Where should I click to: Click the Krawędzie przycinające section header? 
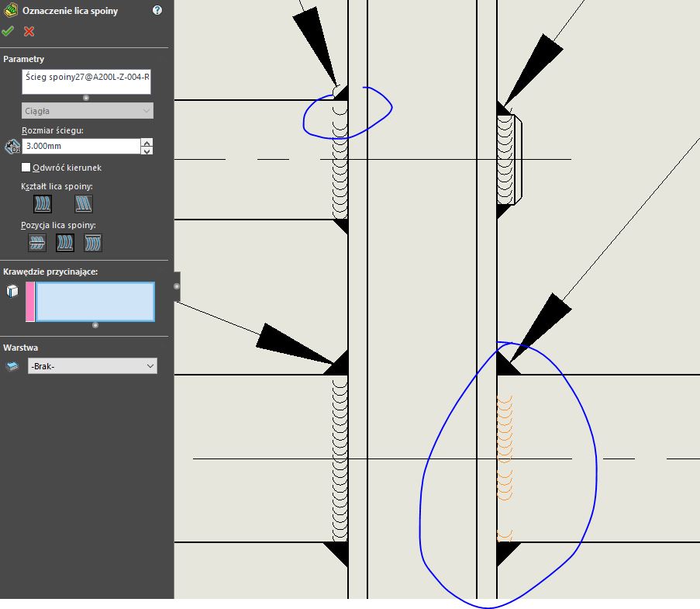pyautogui.click(x=50, y=272)
